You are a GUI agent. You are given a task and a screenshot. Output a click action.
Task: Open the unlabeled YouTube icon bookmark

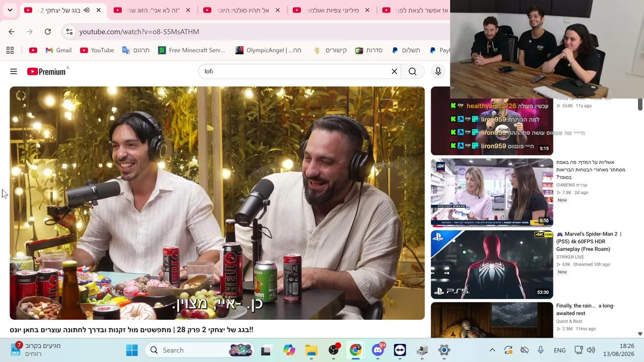point(33,50)
